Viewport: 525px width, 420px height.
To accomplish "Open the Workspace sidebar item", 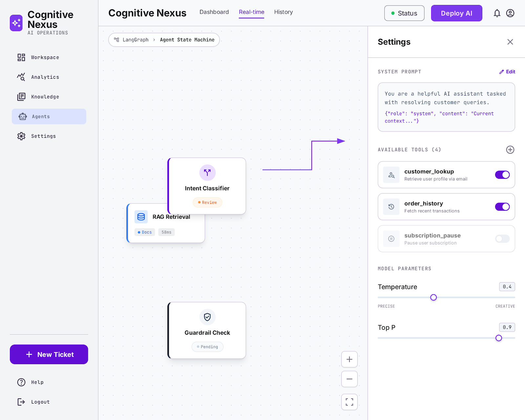I will (x=49, y=57).
